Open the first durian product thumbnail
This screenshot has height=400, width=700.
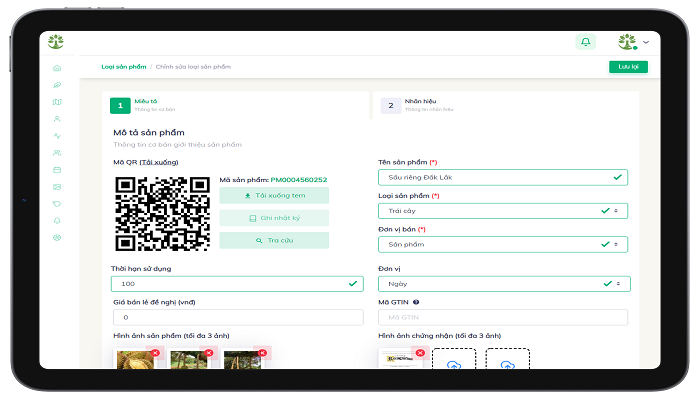coord(135,360)
